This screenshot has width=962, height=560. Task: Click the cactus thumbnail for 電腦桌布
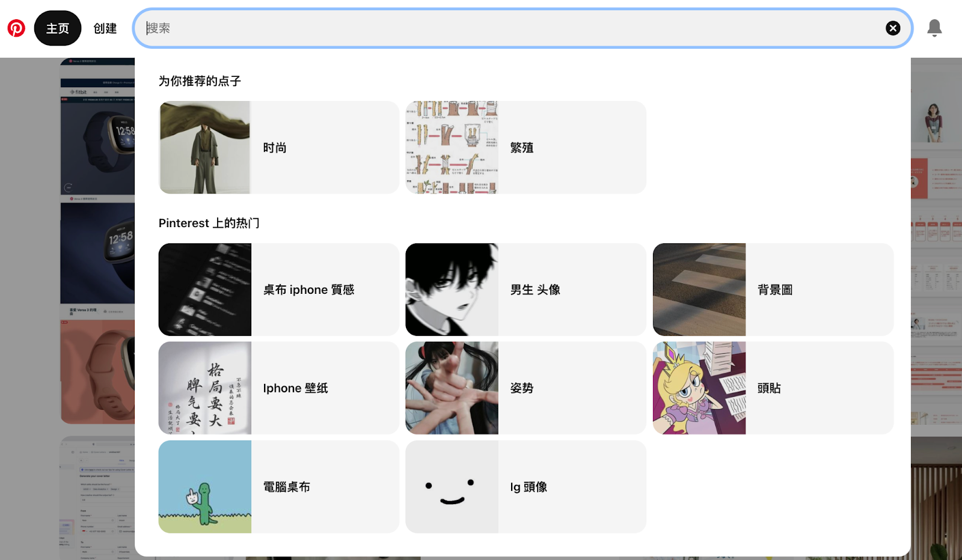(x=205, y=487)
